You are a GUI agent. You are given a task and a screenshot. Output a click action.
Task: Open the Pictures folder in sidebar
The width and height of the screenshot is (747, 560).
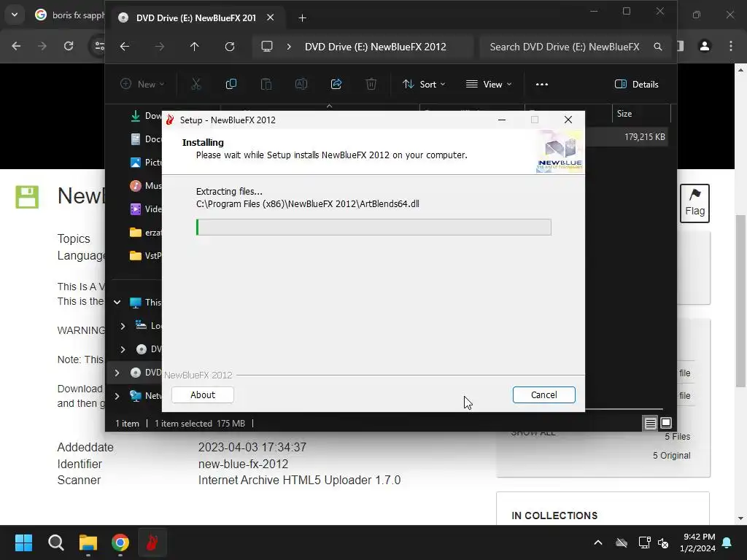tap(146, 163)
